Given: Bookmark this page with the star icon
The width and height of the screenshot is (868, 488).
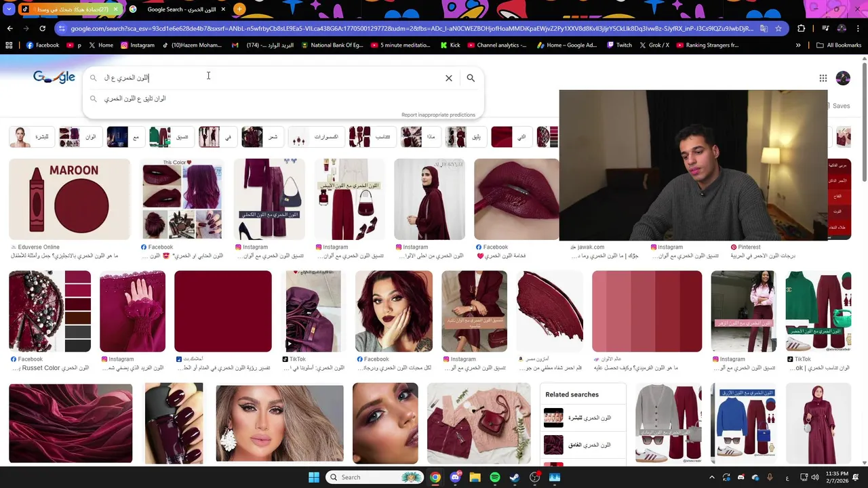Looking at the screenshot, I should (778, 28).
